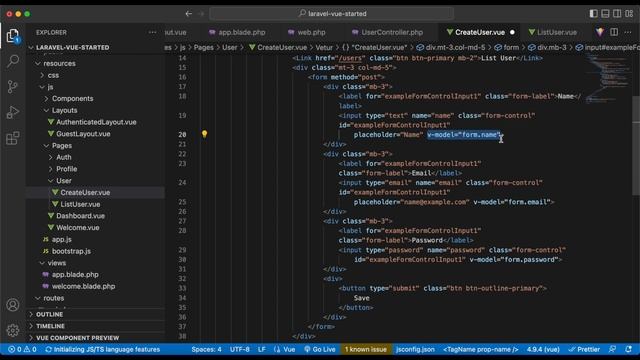Click Go Live in status bar
Image resolution: width=640 pixels, height=360 pixels.
[x=320, y=349]
